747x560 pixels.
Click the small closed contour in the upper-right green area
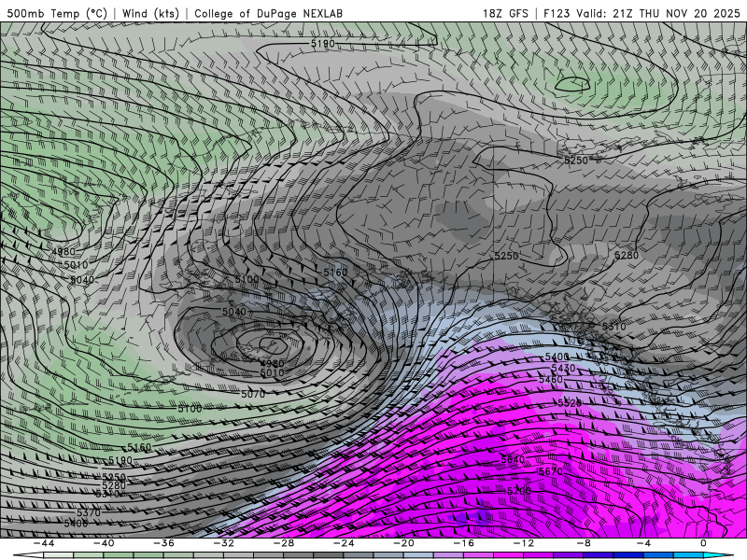[572, 84]
